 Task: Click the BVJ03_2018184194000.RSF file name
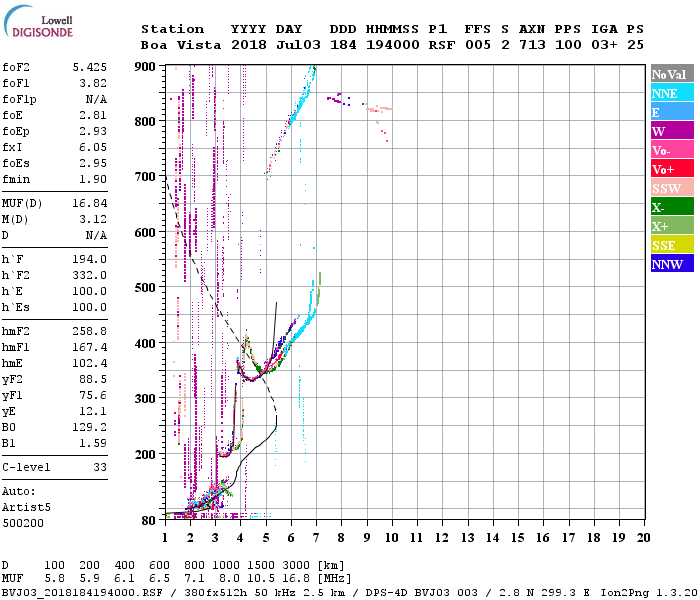82,593
